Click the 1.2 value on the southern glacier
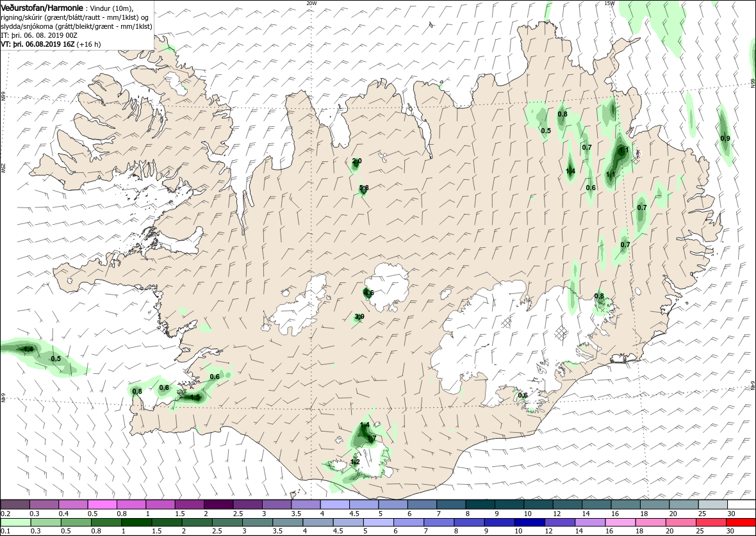This screenshot has height=536, width=756. click(x=356, y=462)
